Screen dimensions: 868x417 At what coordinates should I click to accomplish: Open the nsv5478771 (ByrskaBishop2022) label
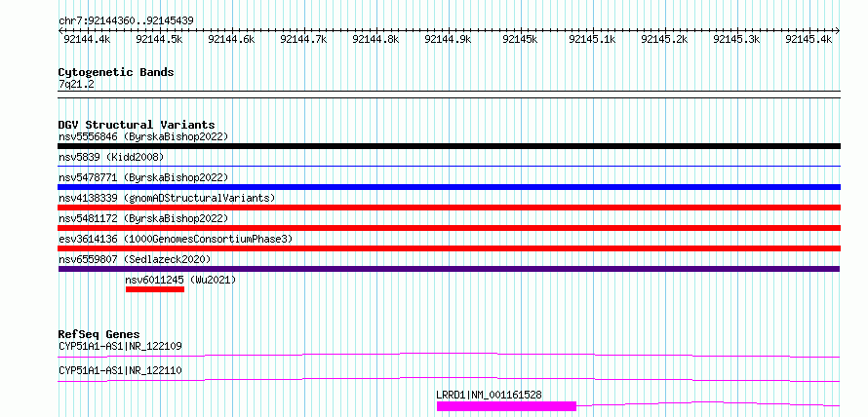143,177
